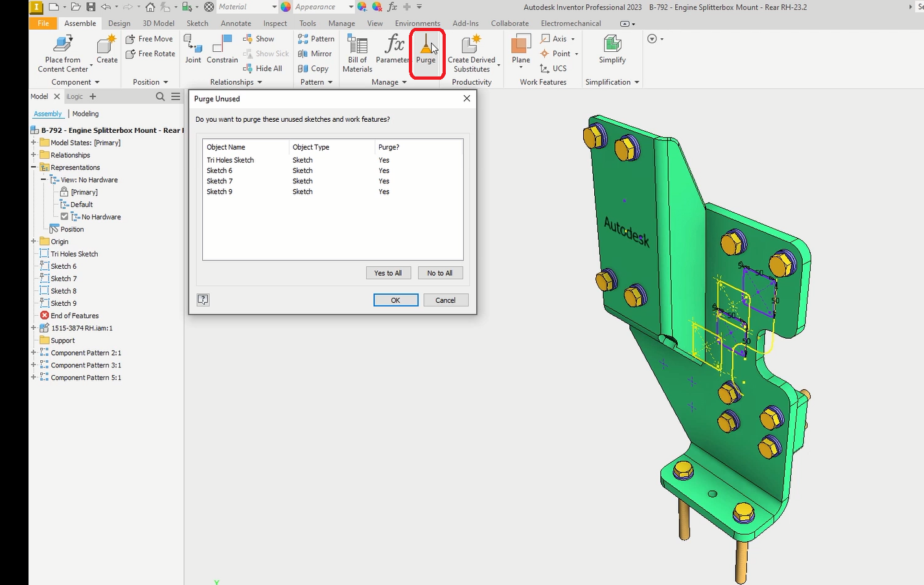This screenshot has width=924, height=585.
Task: Toggle Purge value for Sketch 6 row
Action: pos(384,170)
